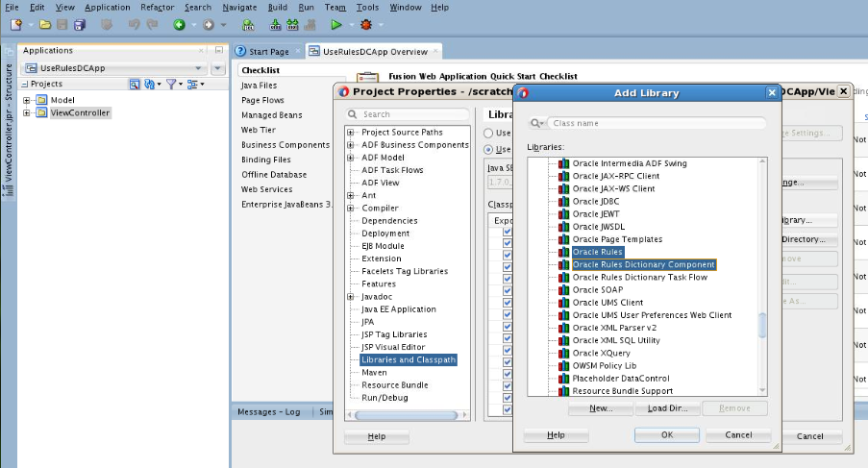Expand the Javadoc properties node

point(351,297)
